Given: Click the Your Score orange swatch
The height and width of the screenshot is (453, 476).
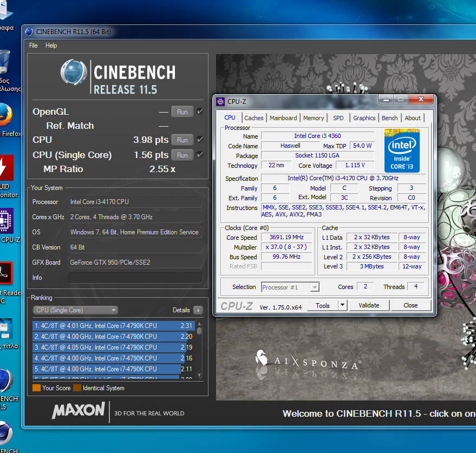Looking at the screenshot, I should 36,388.
